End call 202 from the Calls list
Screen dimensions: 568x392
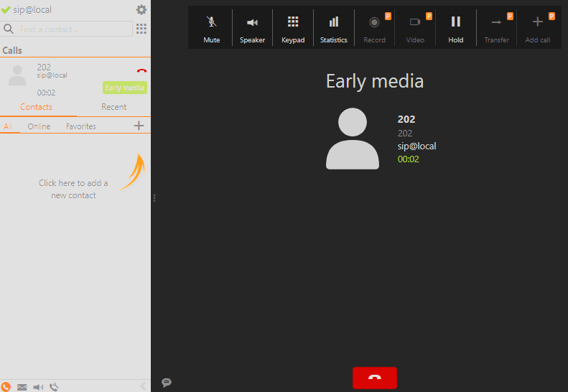tap(141, 71)
